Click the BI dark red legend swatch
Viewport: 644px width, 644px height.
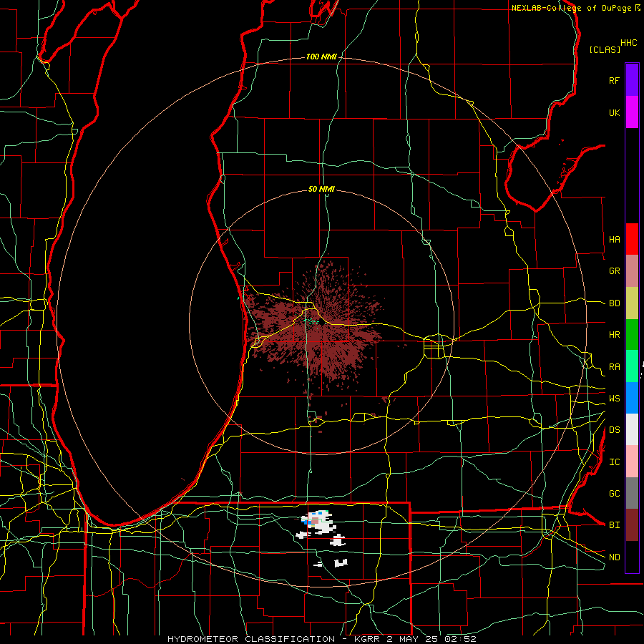pyautogui.click(x=632, y=525)
